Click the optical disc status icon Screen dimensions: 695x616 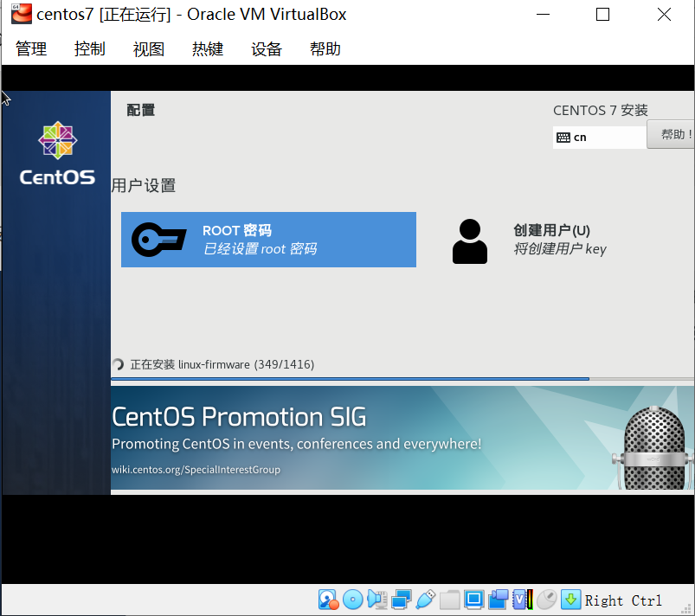[353, 600]
